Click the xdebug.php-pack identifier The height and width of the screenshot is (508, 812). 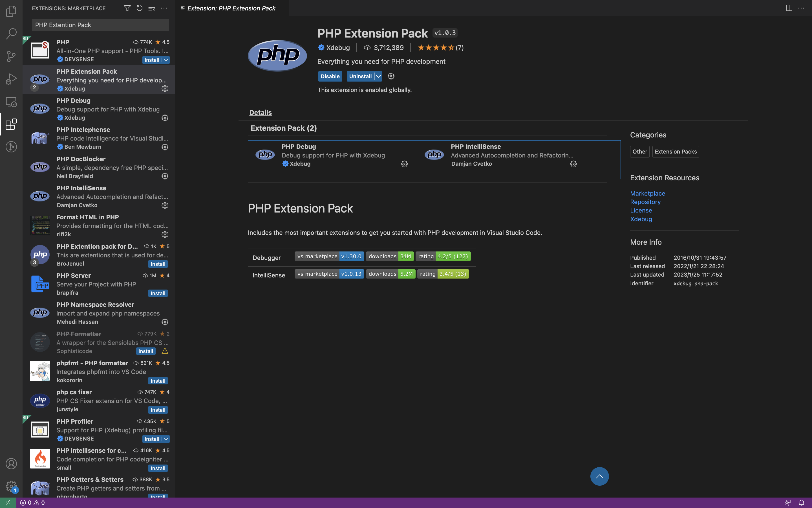coord(696,284)
